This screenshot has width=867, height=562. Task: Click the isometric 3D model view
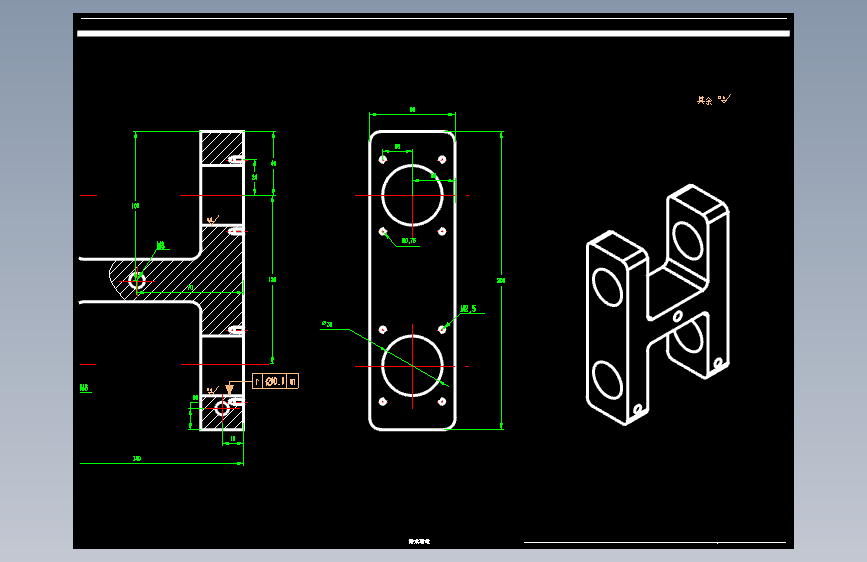click(657, 305)
